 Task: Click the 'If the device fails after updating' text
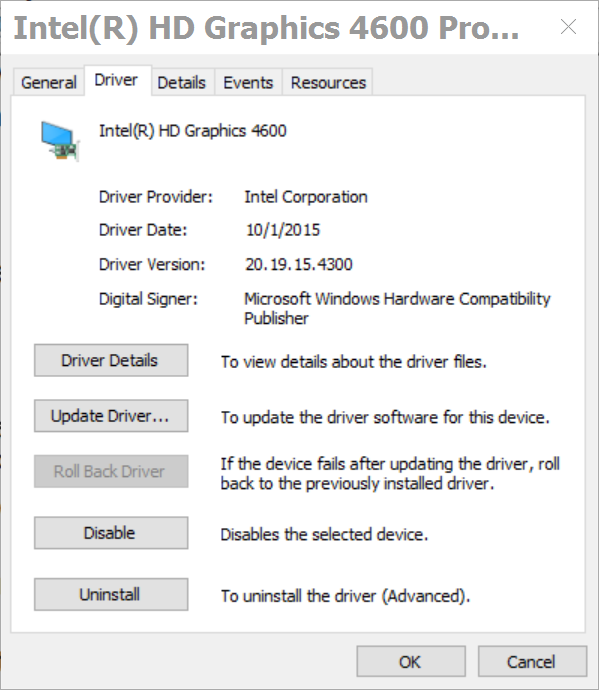(x=390, y=473)
